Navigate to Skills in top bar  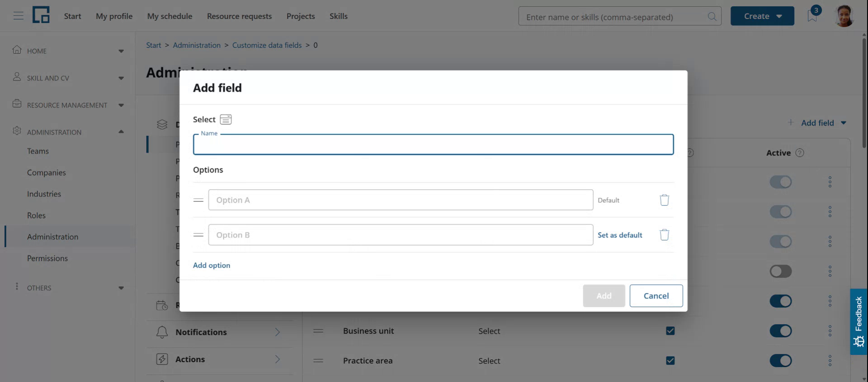point(339,16)
